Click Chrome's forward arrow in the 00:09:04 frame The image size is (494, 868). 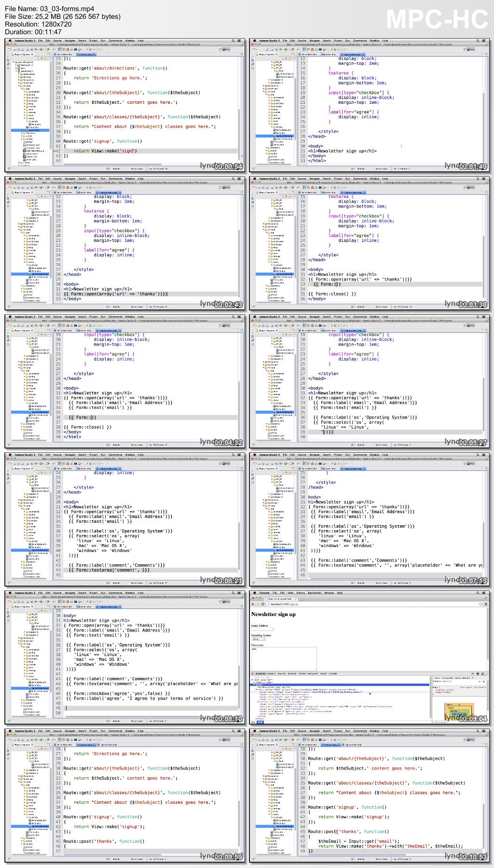(257, 604)
